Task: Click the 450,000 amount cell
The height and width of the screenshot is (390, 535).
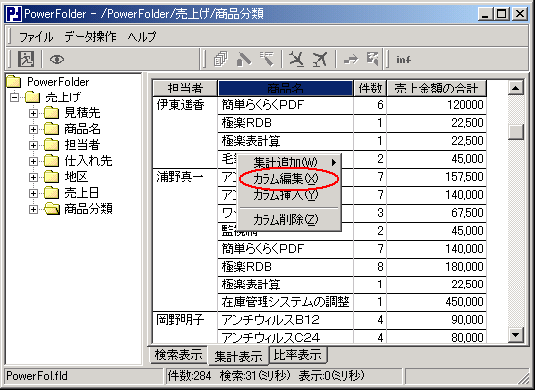Action: [436, 302]
